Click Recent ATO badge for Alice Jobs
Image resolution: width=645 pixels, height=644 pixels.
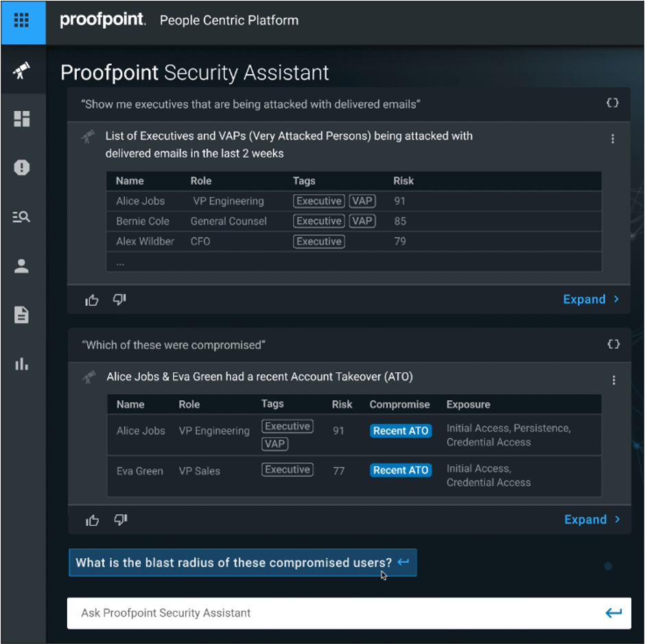(401, 431)
